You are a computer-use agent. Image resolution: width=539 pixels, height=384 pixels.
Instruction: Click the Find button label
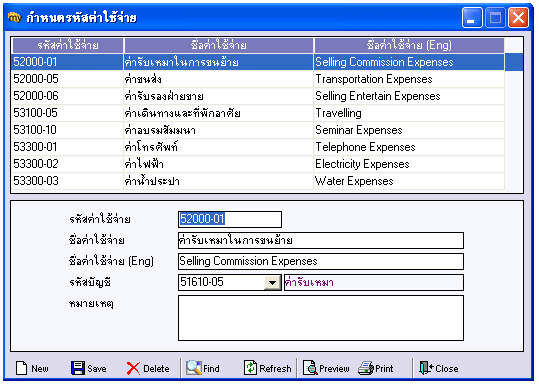click(x=211, y=369)
